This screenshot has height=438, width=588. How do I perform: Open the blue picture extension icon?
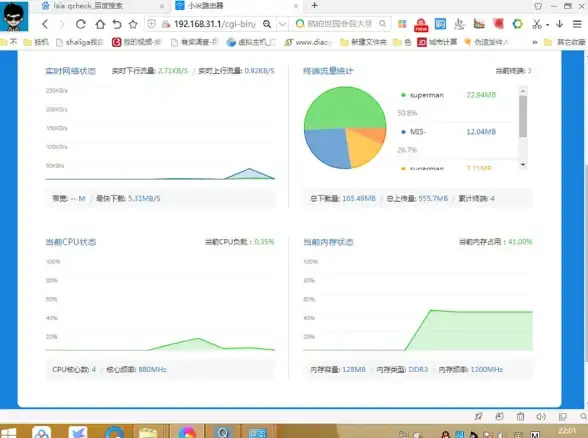tap(440, 24)
